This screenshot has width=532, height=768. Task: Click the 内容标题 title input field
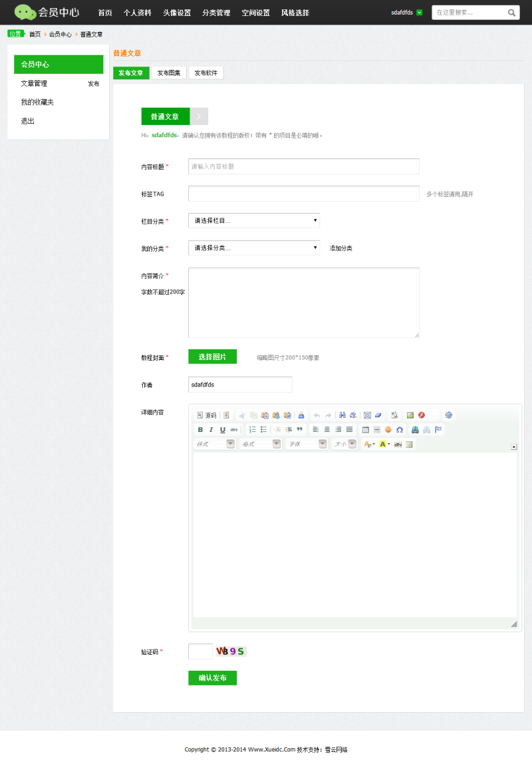(x=303, y=166)
